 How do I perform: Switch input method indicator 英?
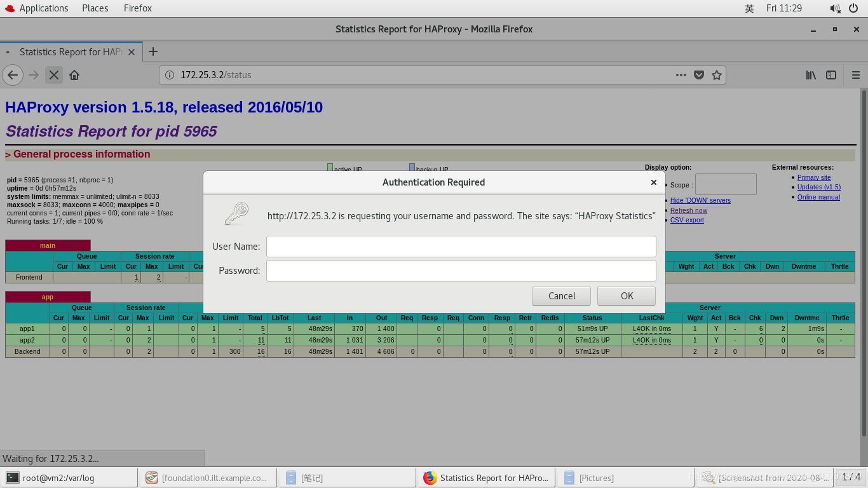coord(749,8)
